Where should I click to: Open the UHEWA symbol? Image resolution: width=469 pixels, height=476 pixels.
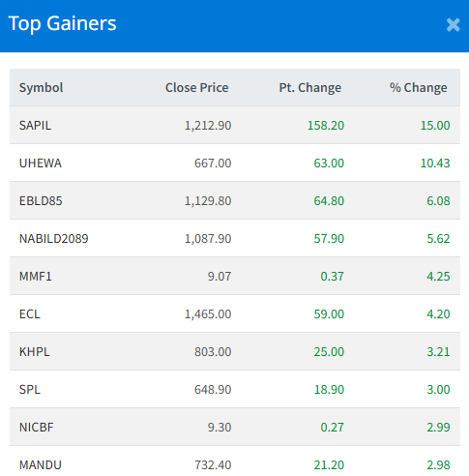[x=41, y=163]
